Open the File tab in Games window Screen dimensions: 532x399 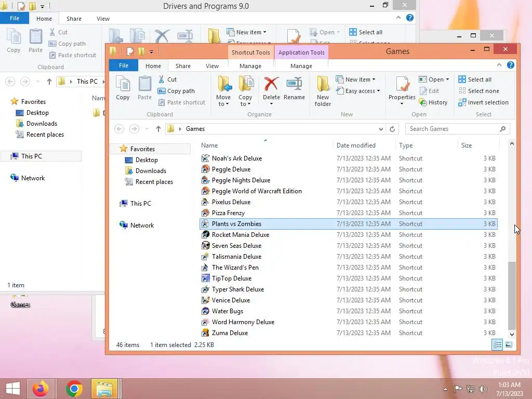pyautogui.click(x=124, y=65)
